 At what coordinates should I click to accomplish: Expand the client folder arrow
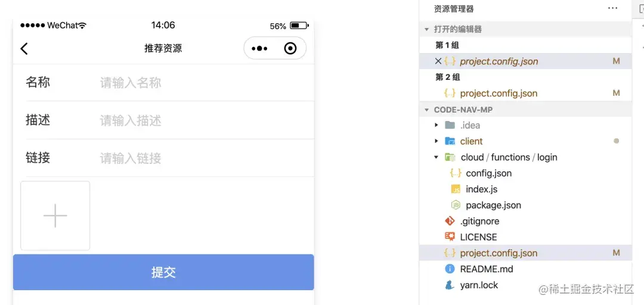(x=436, y=141)
